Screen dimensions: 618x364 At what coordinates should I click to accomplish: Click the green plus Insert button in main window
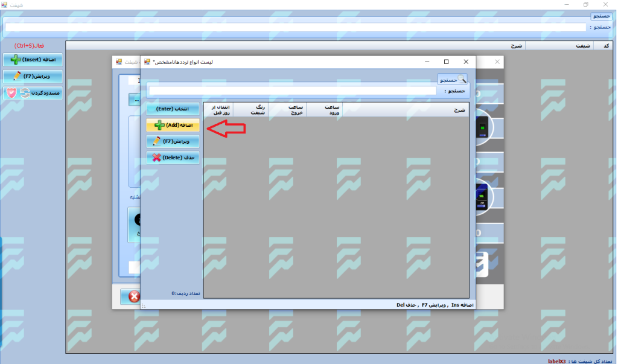click(x=33, y=60)
